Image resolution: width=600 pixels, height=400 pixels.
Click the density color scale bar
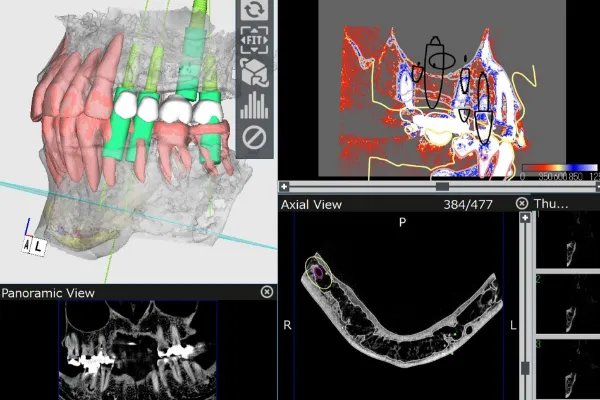point(559,167)
